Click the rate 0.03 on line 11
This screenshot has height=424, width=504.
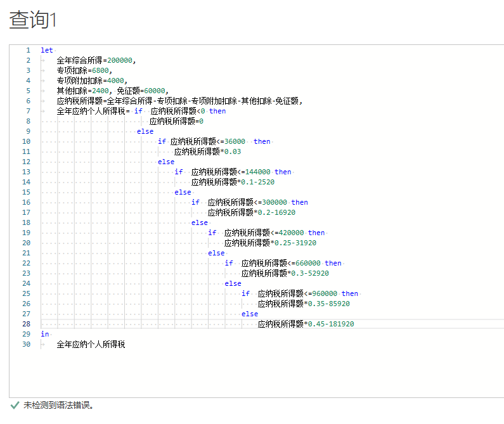(x=233, y=151)
